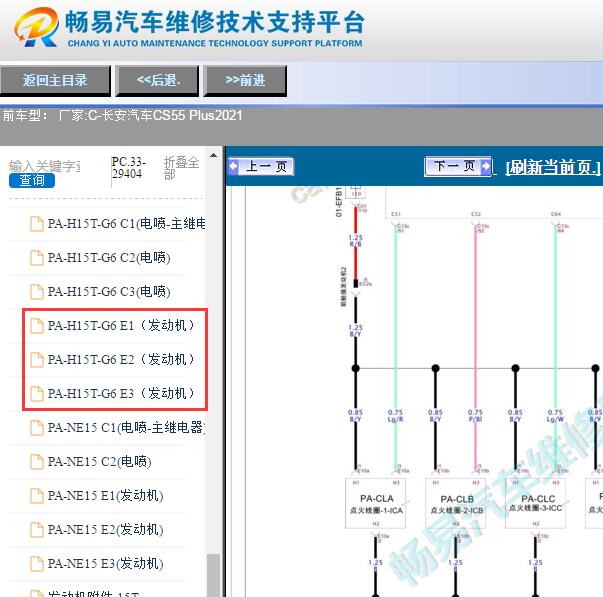Click the 0.75 P/Bl wire label

pyautogui.click(x=475, y=415)
